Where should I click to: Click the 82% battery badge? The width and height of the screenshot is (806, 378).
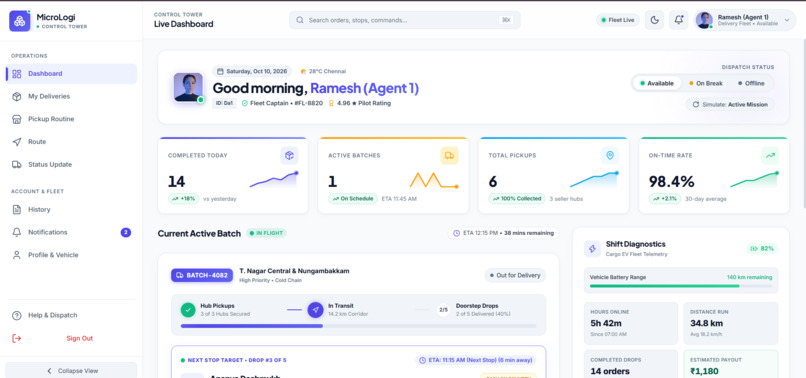tap(762, 249)
